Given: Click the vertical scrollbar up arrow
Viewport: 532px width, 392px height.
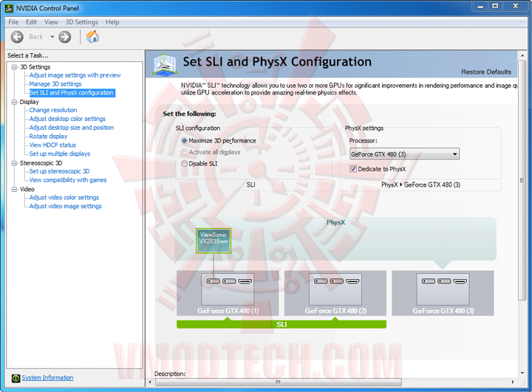Looking at the screenshot, I should tap(522, 55).
